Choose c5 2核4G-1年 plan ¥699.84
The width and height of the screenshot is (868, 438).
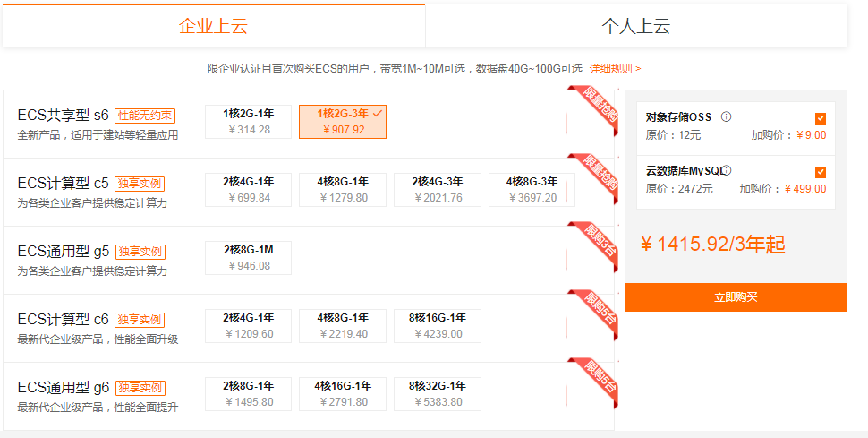pos(248,190)
